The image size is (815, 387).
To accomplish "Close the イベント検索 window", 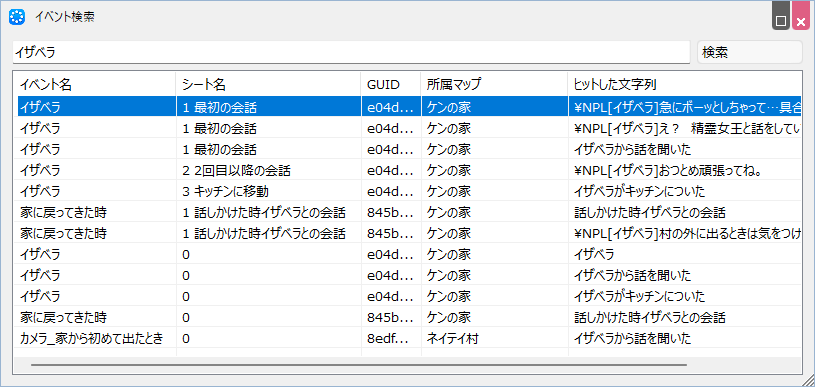I will tap(800, 16).
